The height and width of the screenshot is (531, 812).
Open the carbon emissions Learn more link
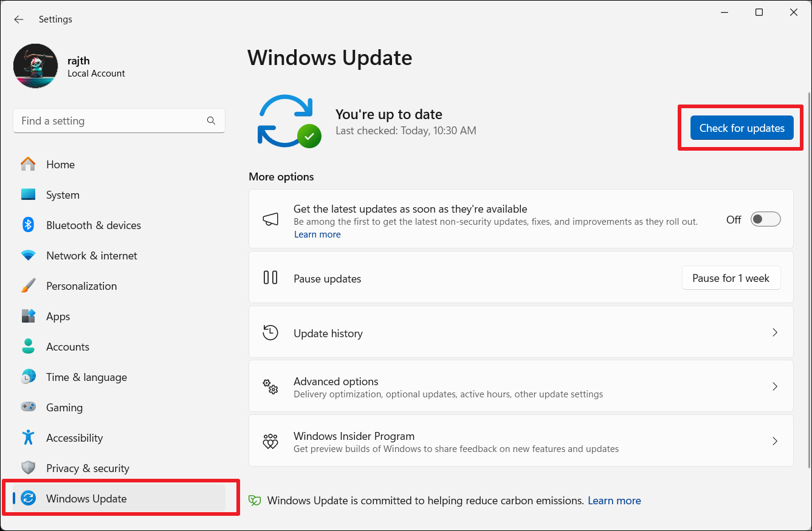click(x=614, y=501)
